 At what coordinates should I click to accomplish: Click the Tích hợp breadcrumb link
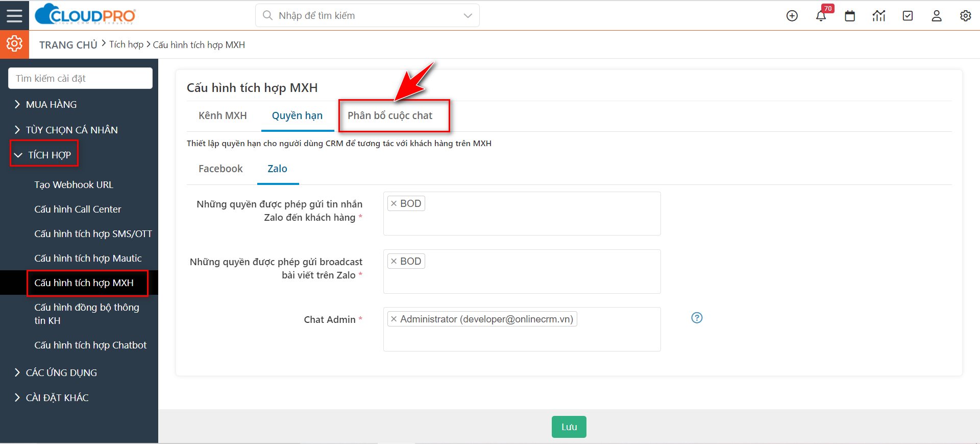126,44
